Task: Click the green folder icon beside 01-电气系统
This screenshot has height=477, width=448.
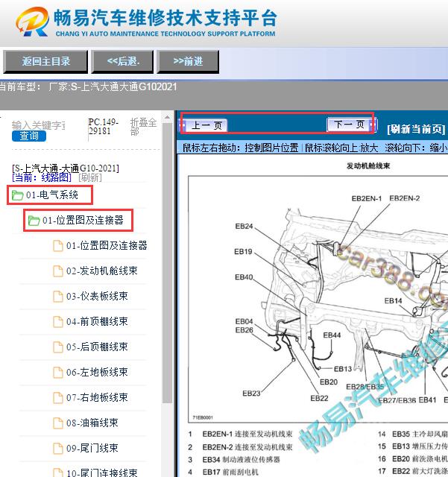Action: [x=17, y=195]
